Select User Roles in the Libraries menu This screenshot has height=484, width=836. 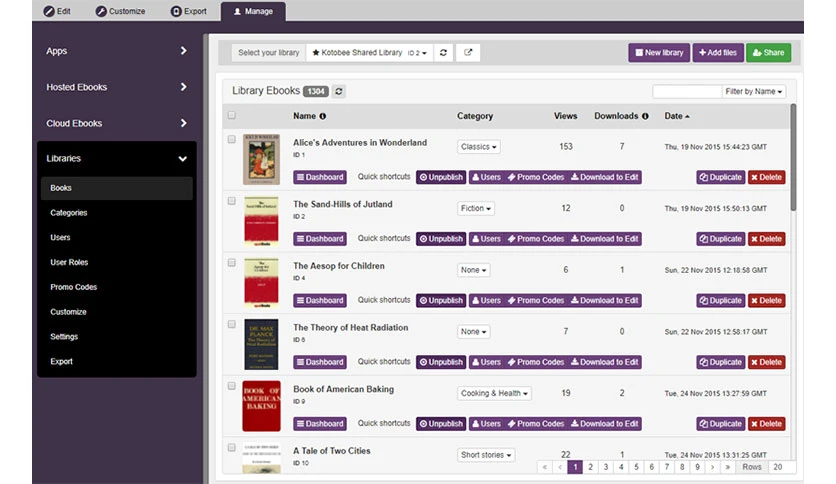(x=117, y=262)
